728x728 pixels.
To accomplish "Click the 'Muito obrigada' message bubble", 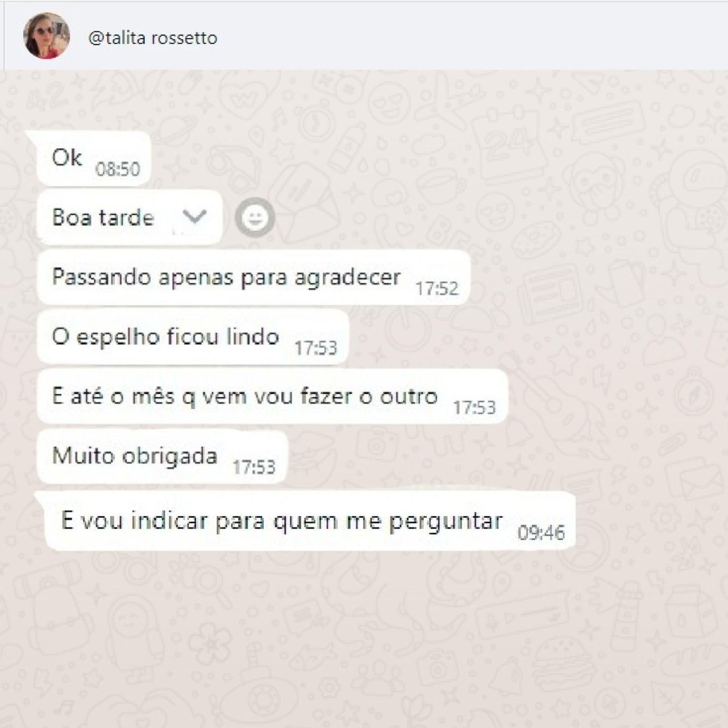I will (x=162, y=456).
